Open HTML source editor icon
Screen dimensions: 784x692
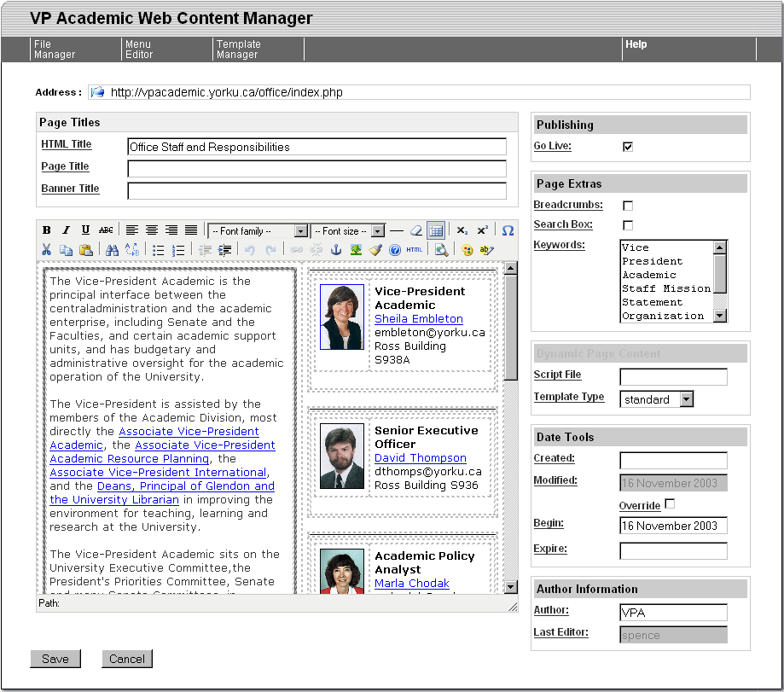point(415,250)
